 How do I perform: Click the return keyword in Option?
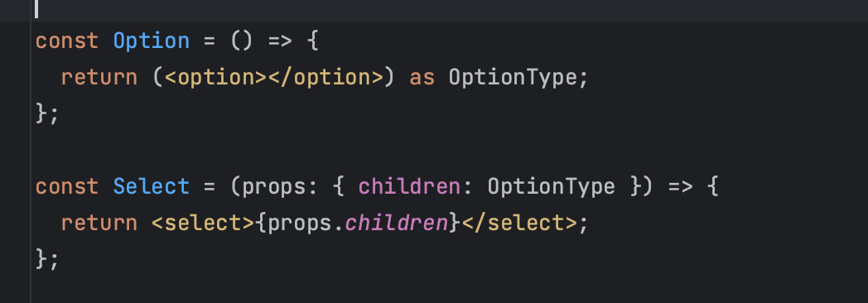click(x=99, y=78)
